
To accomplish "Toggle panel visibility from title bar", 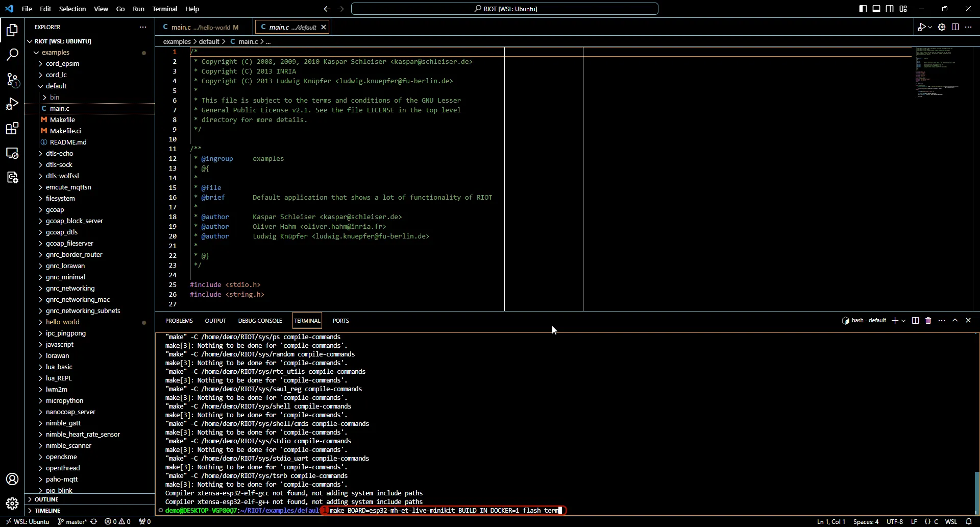I will (x=877, y=9).
